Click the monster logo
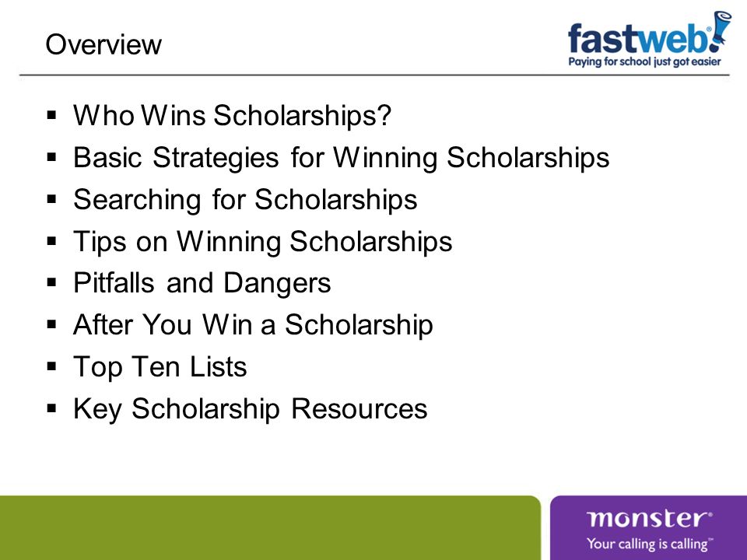 point(649,518)
